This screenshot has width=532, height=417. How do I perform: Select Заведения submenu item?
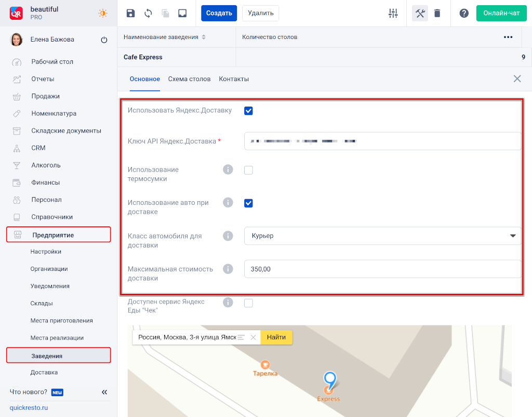[x=58, y=356]
